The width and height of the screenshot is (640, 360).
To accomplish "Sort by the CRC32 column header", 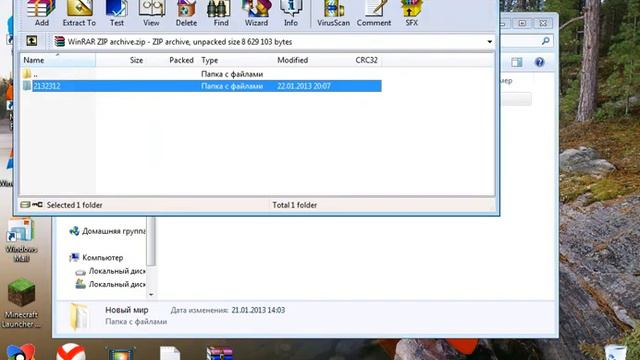I will pyautogui.click(x=366, y=60).
